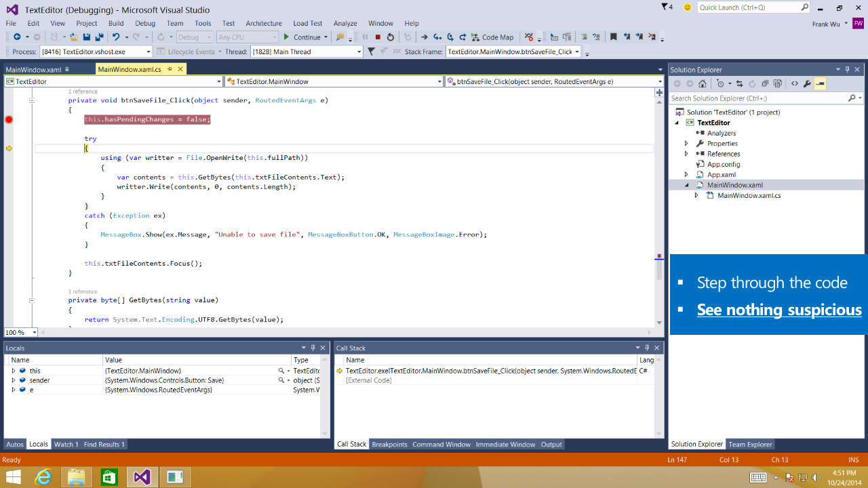Select App.config in Solution Explorer
Screen dimensions: 868x488
click(x=724, y=164)
